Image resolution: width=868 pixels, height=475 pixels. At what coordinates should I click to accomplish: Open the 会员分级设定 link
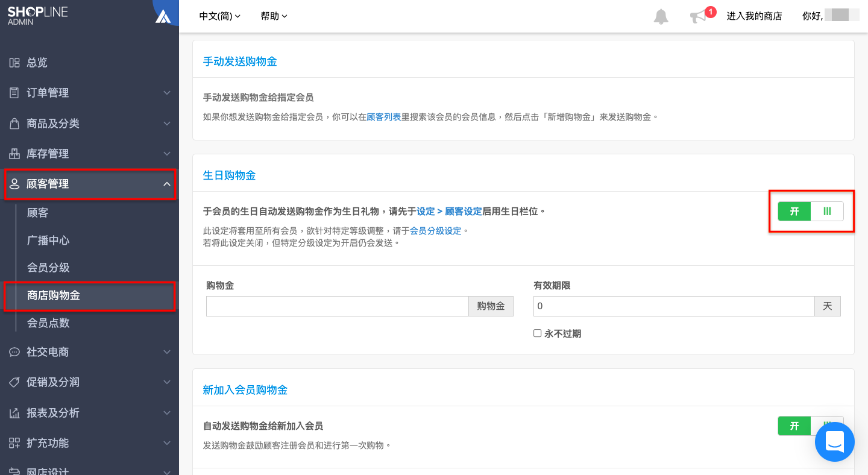pyautogui.click(x=435, y=231)
